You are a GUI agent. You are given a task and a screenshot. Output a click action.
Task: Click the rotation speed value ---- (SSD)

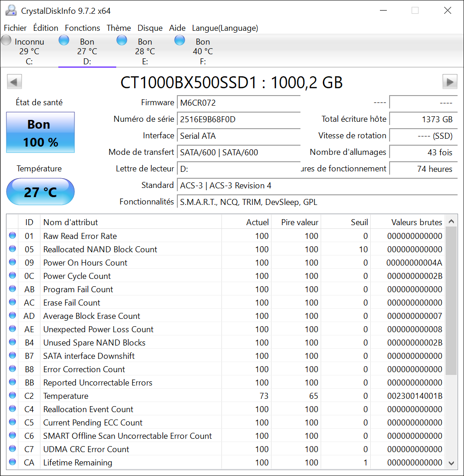(423, 136)
